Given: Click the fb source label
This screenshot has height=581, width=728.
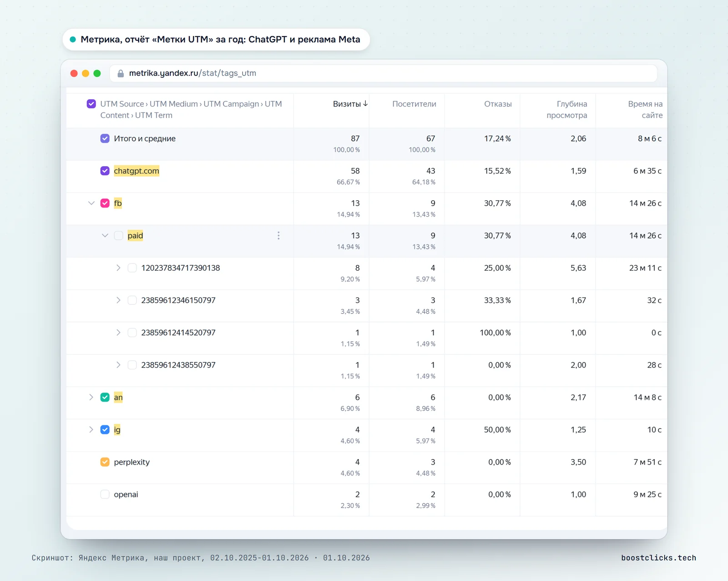Looking at the screenshot, I should coord(118,203).
